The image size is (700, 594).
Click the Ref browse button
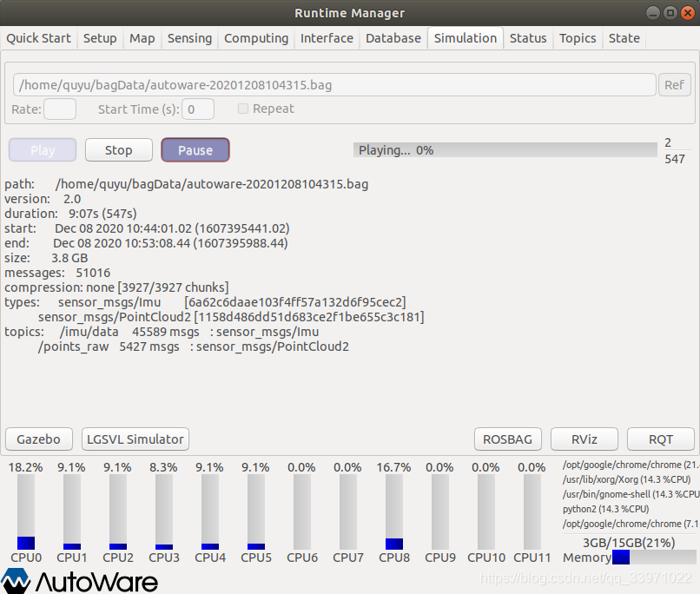pyautogui.click(x=674, y=85)
